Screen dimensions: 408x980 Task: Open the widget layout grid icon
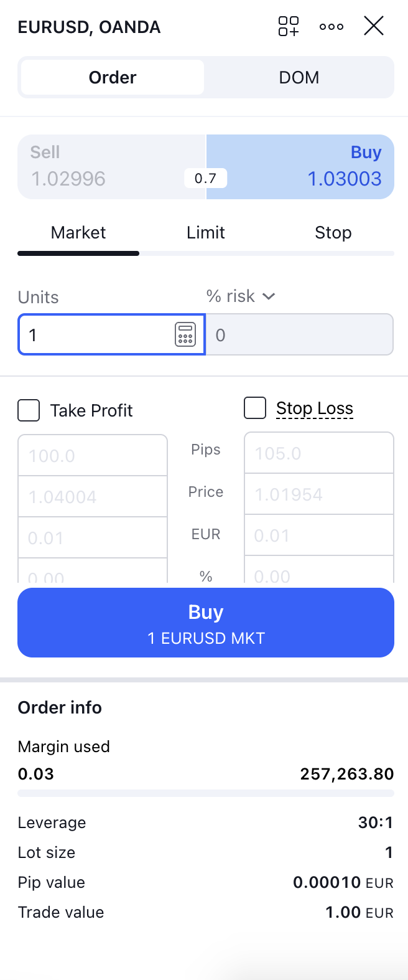point(289,26)
